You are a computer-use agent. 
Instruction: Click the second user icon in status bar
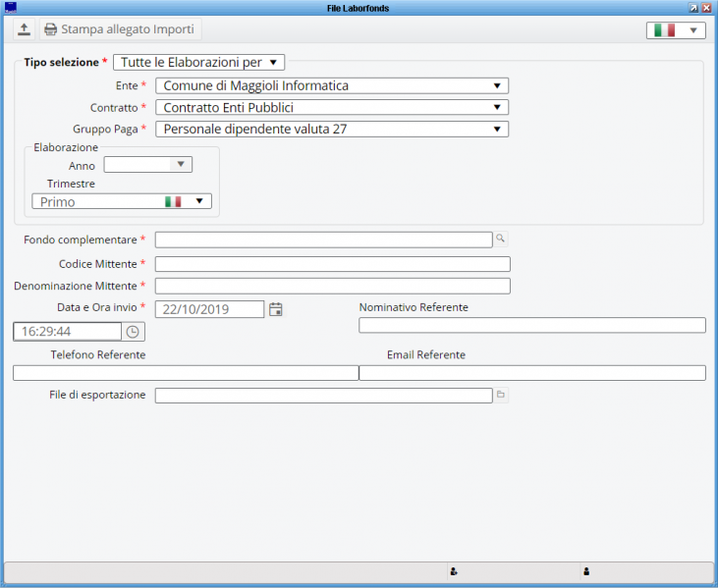(586, 571)
